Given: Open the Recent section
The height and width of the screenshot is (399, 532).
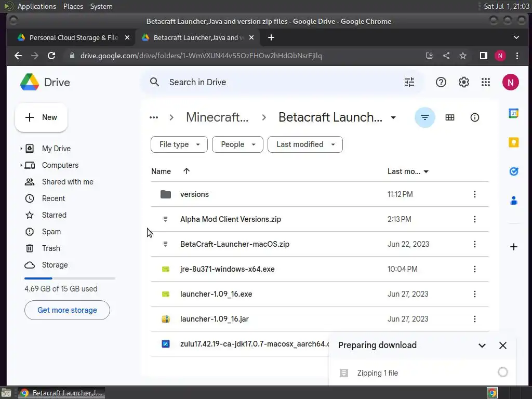Looking at the screenshot, I should [x=54, y=198].
